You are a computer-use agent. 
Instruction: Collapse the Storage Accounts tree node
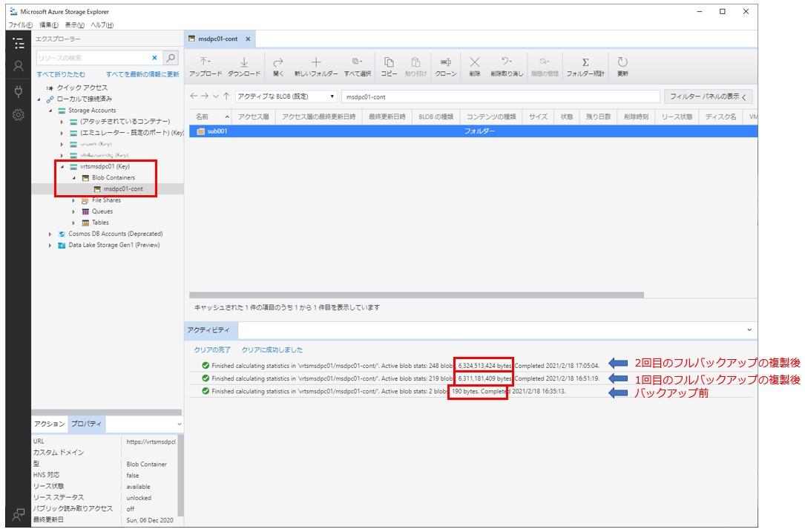point(50,111)
